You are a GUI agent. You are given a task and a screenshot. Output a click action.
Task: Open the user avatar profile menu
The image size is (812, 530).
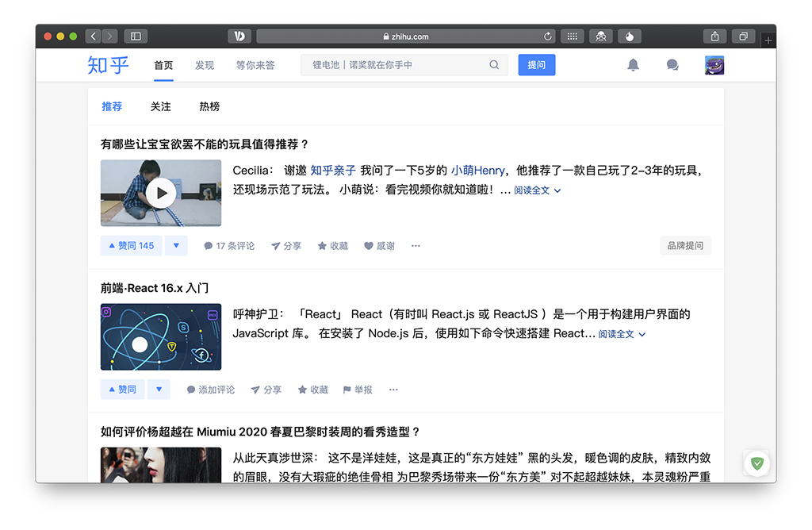[x=714, y=65]
